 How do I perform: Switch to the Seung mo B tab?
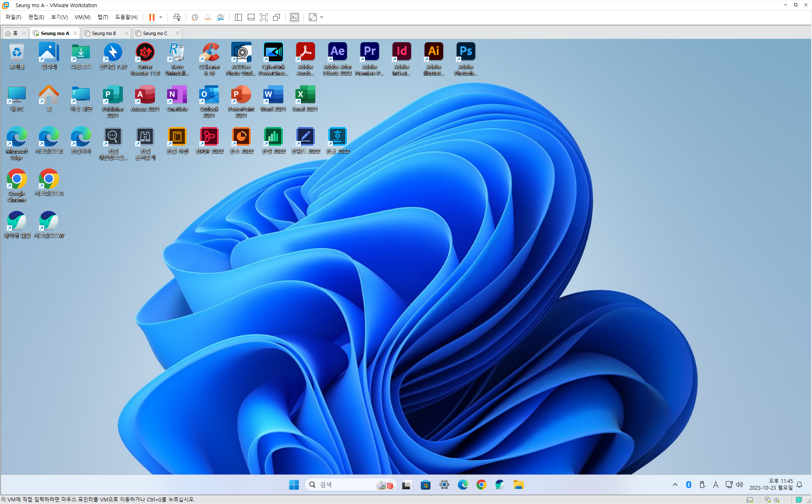104,33
